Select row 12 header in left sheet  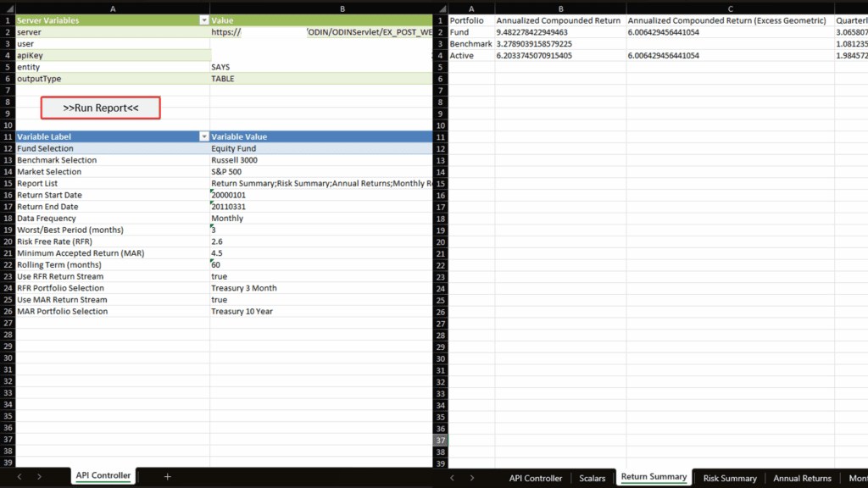pos(8,148)
